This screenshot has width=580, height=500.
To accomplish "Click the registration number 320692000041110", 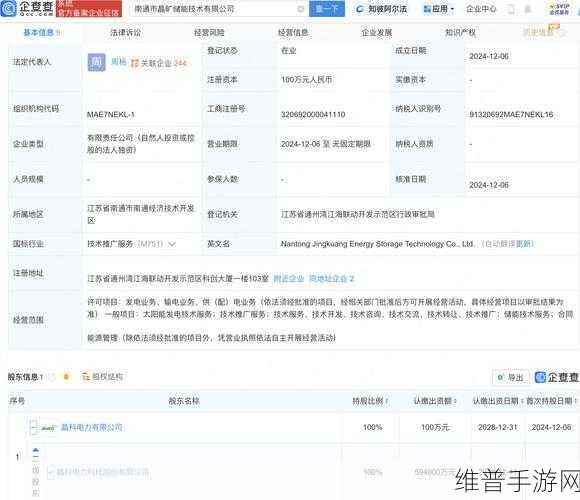I will [313, 115].
